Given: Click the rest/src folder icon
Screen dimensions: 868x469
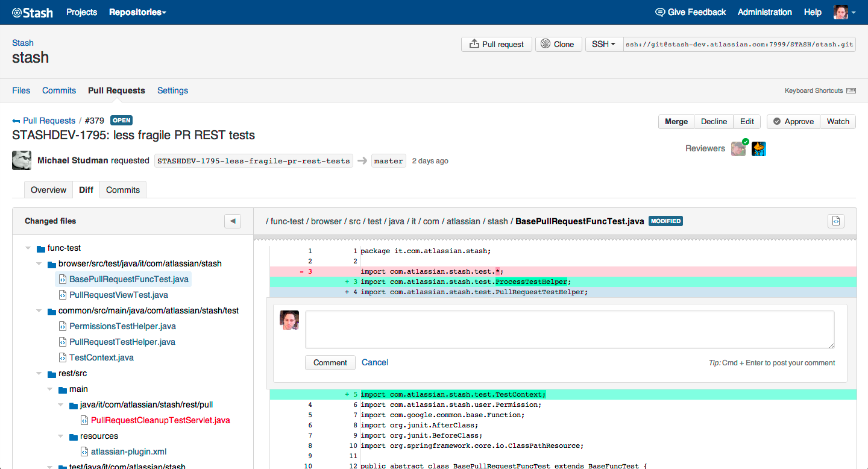Looking at the screenshot, I should tap(52, 373).
